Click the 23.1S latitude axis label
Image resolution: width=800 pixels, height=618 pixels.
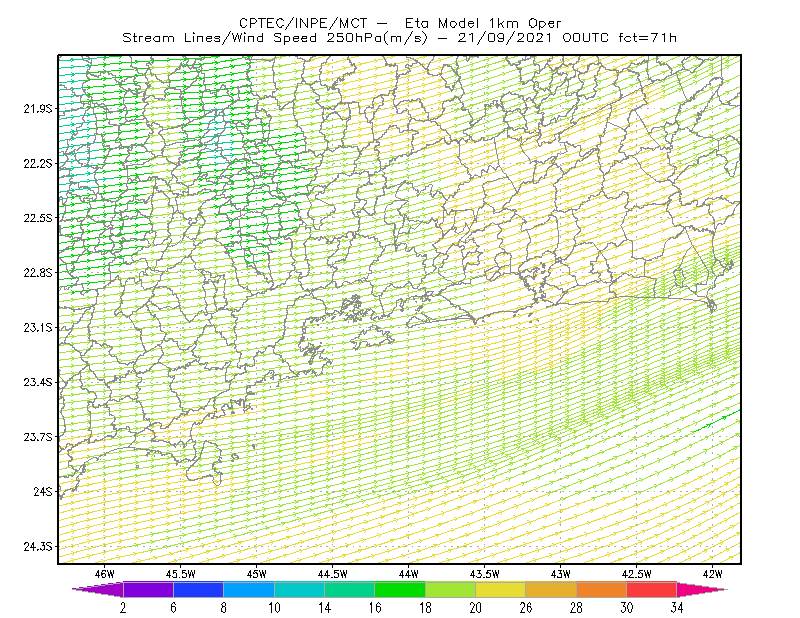tap(37, 328)
